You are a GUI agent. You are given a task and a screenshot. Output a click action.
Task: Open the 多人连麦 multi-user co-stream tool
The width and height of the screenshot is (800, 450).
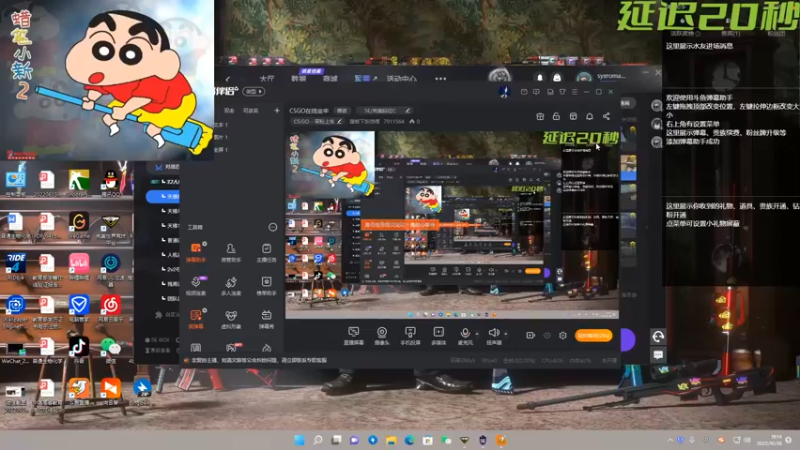pos(231,286)
